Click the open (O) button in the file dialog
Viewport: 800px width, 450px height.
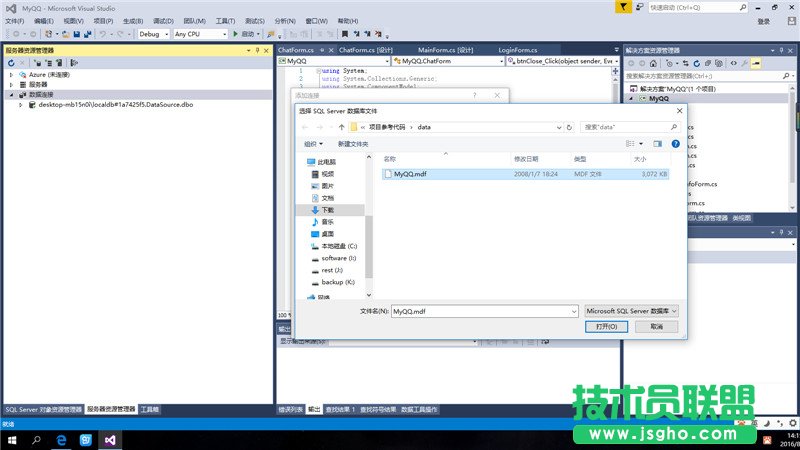(x=606, y=327)
